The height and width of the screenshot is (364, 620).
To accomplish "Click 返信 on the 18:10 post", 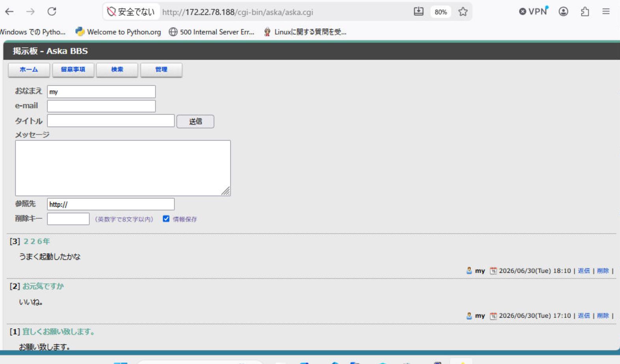I will pyautogui.click(x=584, y=271).
